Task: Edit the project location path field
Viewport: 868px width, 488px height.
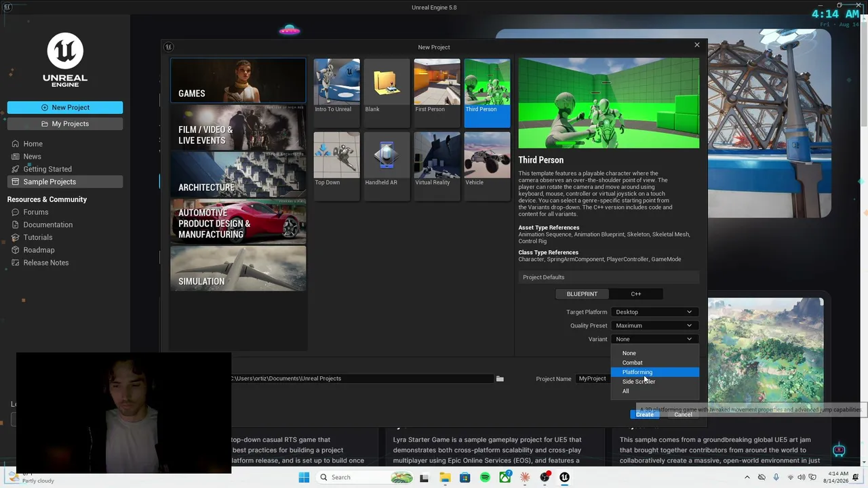Action: [361, 379]
